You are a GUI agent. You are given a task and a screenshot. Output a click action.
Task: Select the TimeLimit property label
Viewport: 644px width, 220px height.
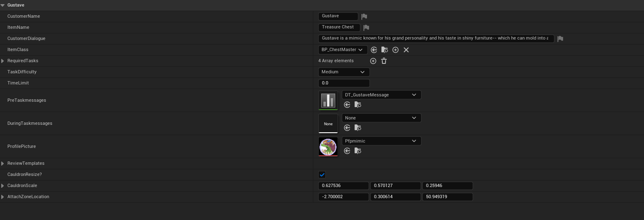coord(18,83)
